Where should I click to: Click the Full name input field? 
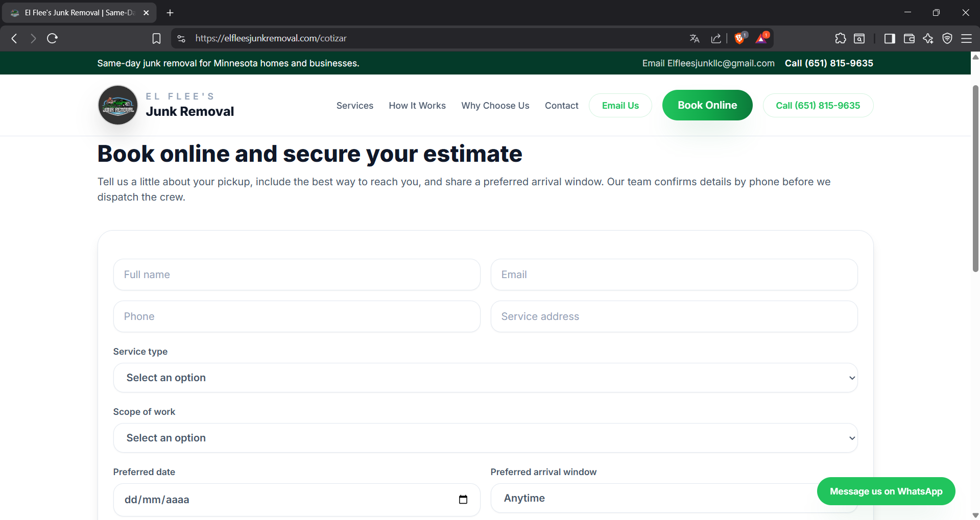(297, 275)
